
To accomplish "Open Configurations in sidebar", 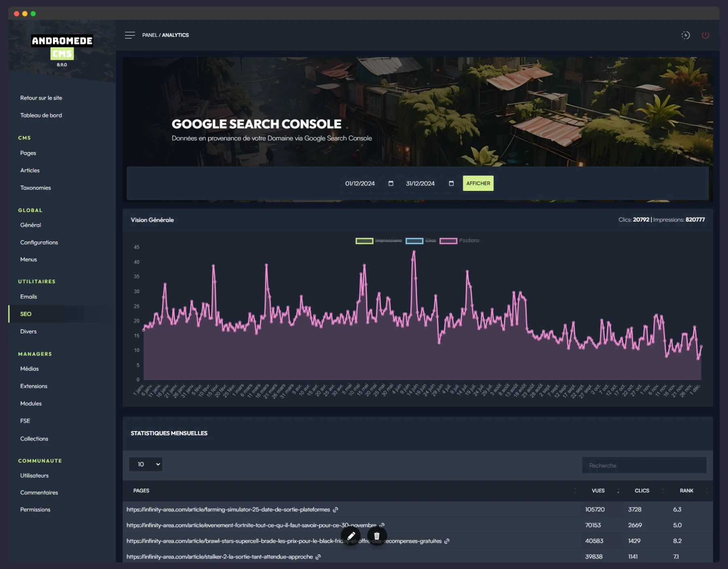I will [x=39, y=242].
